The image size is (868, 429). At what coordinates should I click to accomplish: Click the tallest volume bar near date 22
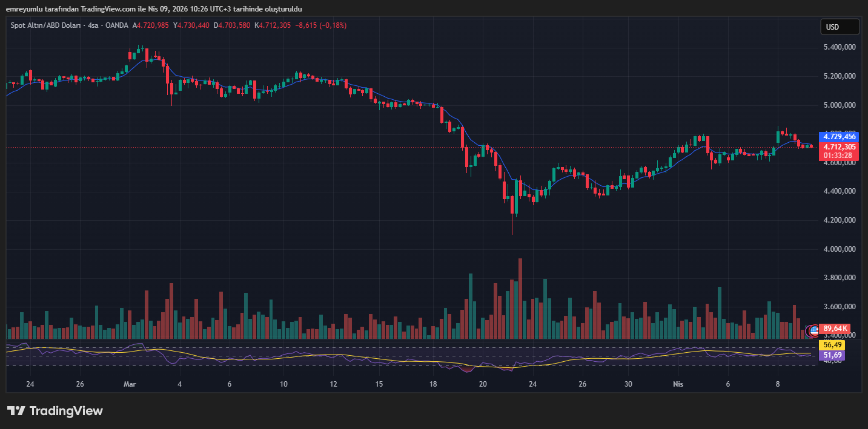coord(520,298)
